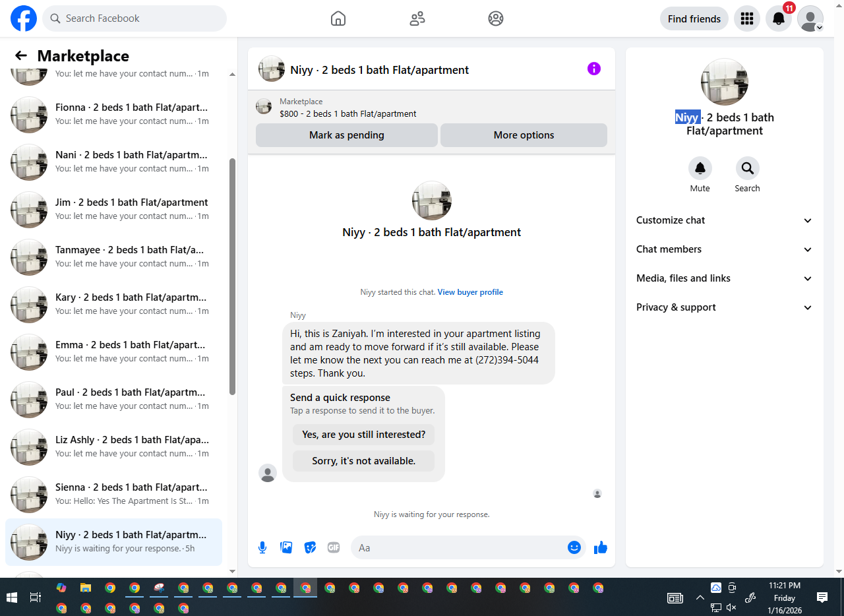Viewport: 844px width, 616px height.
Task: Open Tanmayee conversation
Action: (x=113, y=257)
